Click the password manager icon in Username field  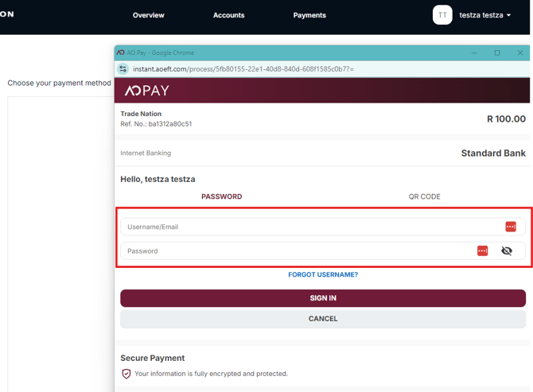tap(511, 227)
